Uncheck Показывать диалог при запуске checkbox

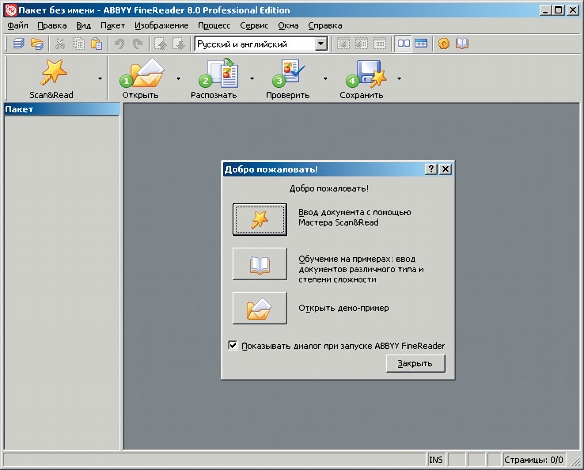click(233, 346)
